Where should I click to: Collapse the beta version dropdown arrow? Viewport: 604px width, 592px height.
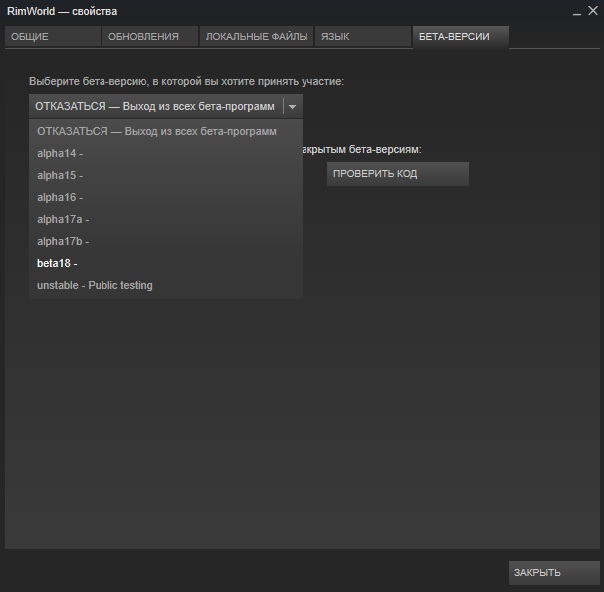[292, 107]
